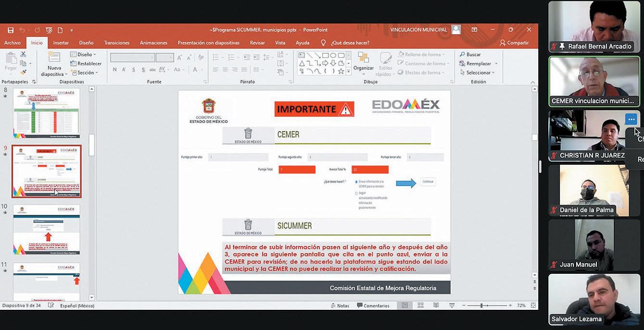Choose the right arrow shape in gallery
The width and height of the screenshot is (644, 330).
click(325, 63)
